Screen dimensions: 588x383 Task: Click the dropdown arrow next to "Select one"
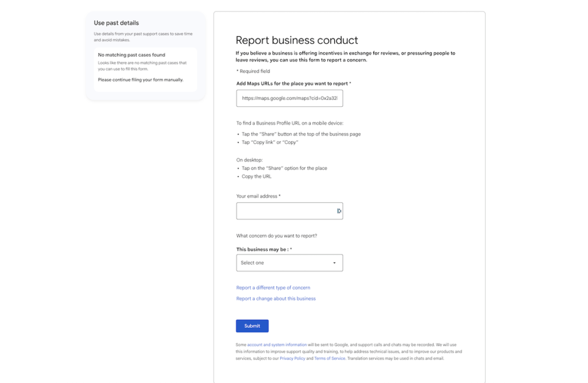(x=334, y=262)
